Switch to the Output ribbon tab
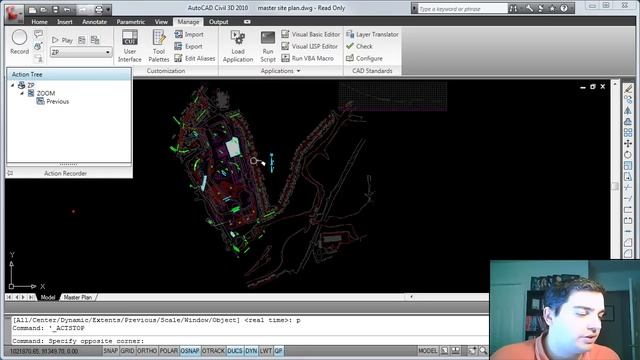The image size is (640, 360). (218, 22)
